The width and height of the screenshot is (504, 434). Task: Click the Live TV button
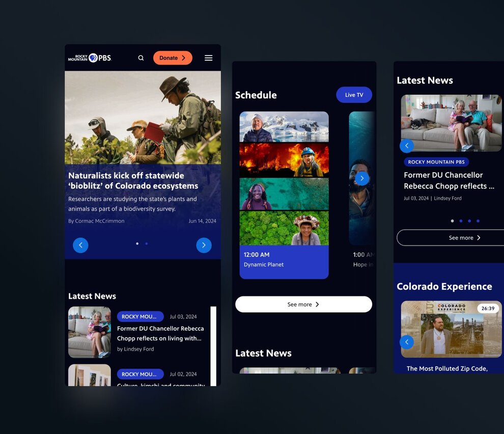click(354, 95)
